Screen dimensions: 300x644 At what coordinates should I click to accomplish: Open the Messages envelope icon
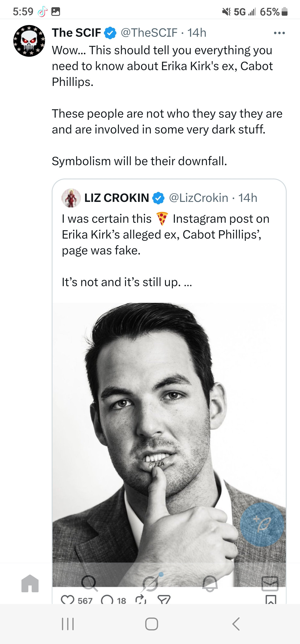270,583
